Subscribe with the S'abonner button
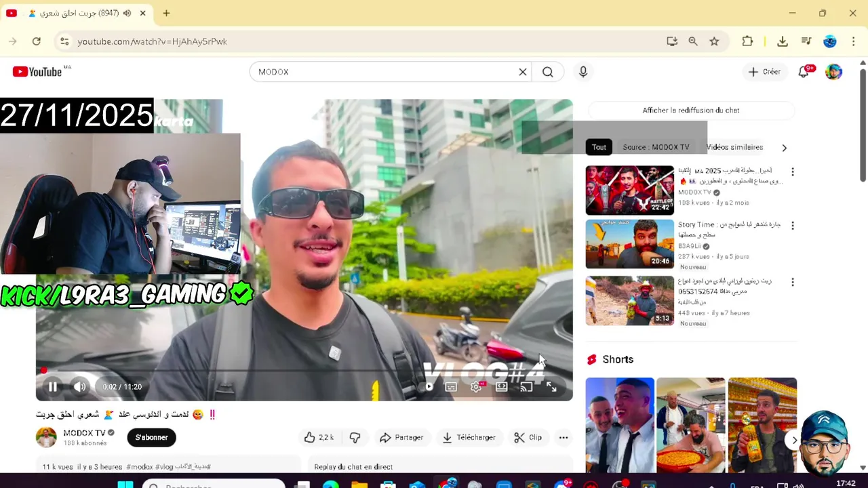 151,438
